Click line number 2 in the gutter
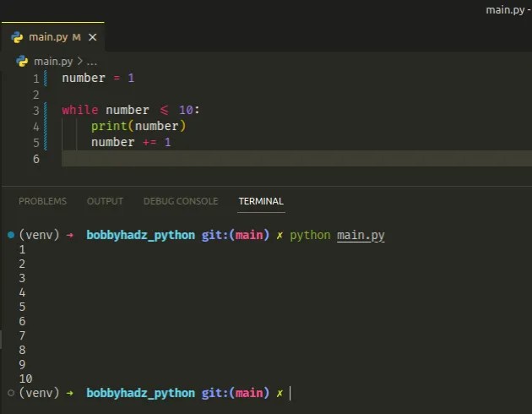532x414 pixels. tap(36, 95)
